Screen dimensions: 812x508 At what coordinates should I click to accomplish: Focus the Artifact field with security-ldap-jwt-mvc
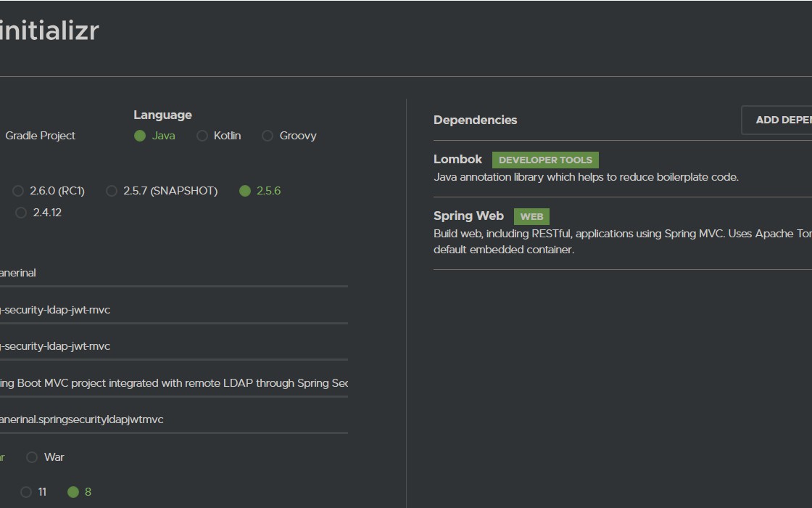(x=174, y=310)
